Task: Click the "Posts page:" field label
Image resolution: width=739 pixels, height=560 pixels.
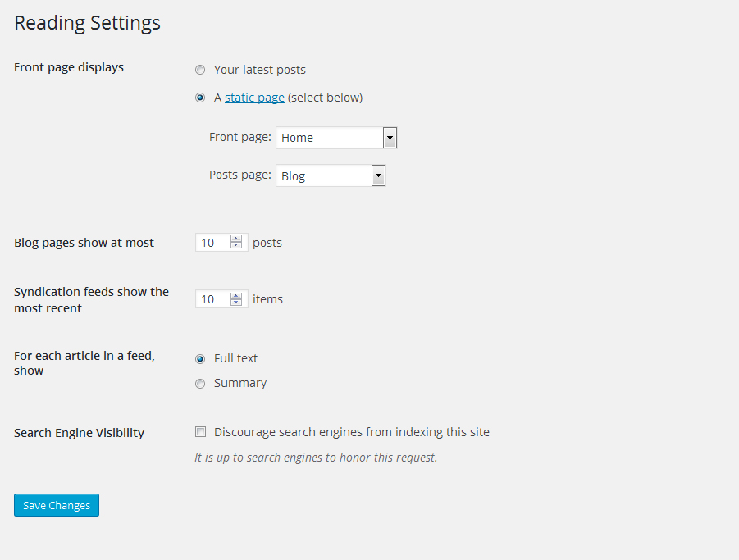Action: 239,175
